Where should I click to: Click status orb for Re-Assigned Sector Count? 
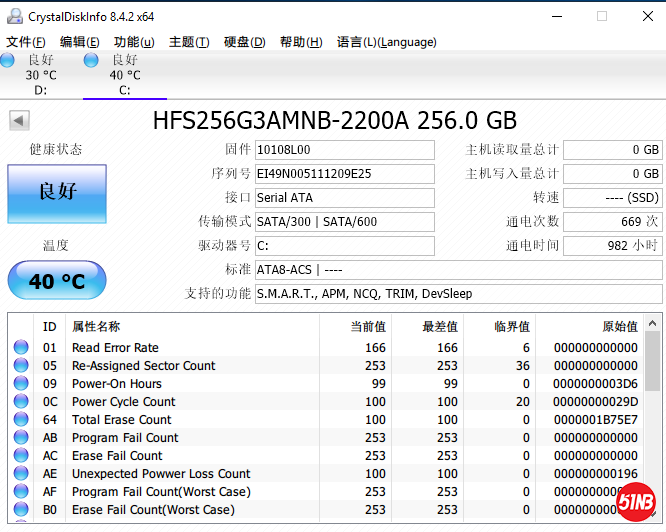coord(21,366)
